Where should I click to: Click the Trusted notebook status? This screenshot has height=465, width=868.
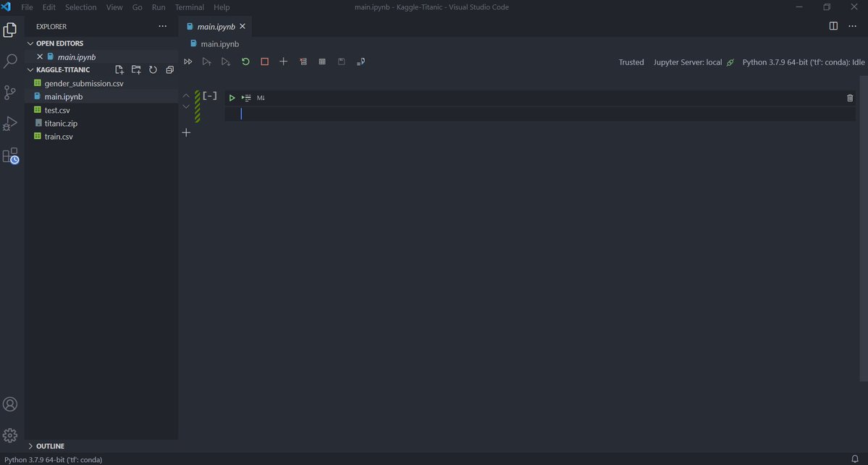[631, 62]
